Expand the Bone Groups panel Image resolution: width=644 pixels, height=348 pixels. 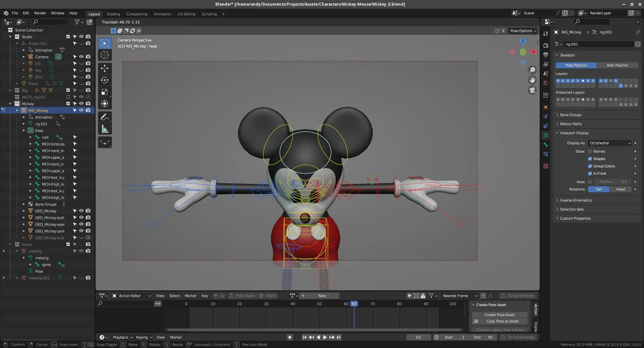coord(571,115)
